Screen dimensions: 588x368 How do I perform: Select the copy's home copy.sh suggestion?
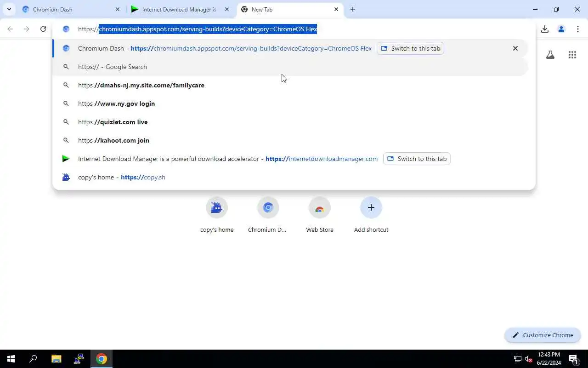coord(290,177)
